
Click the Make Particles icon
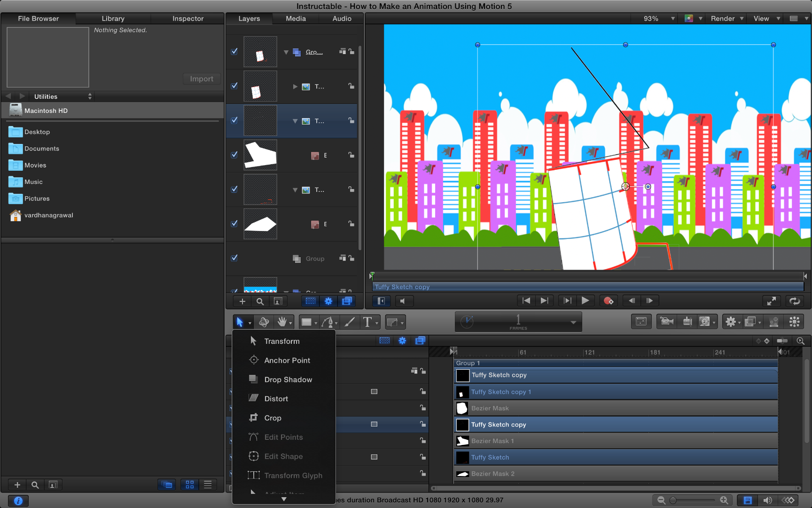[773, 322]
